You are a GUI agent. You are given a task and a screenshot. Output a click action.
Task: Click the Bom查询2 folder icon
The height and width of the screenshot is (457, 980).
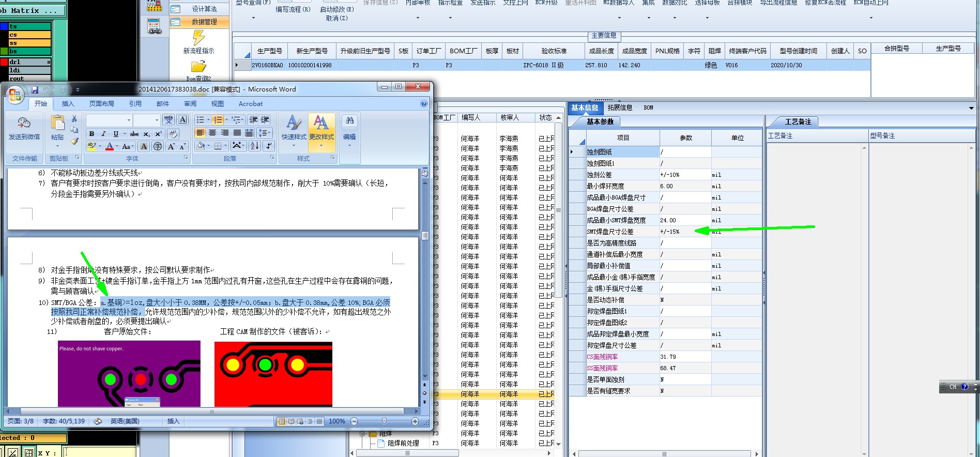[x=198, y=67]
